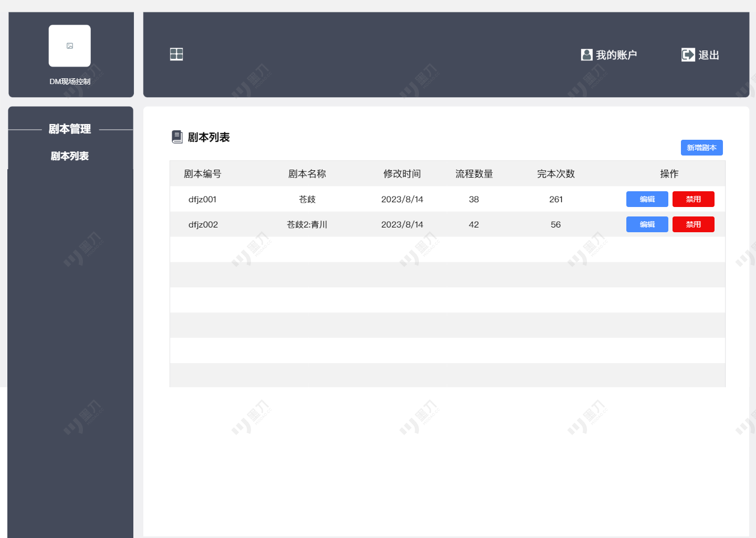Image resolution: width=756 pixels, height=538 pixels.
Task: Click the DM现场控制 logo image placeholder
Action: coord(70,46)
